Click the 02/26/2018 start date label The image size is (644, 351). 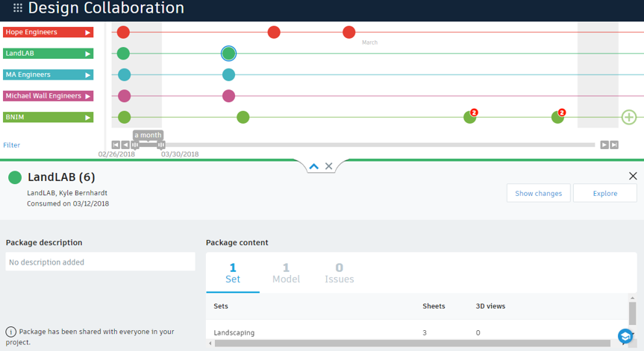(x=116, y=154)
